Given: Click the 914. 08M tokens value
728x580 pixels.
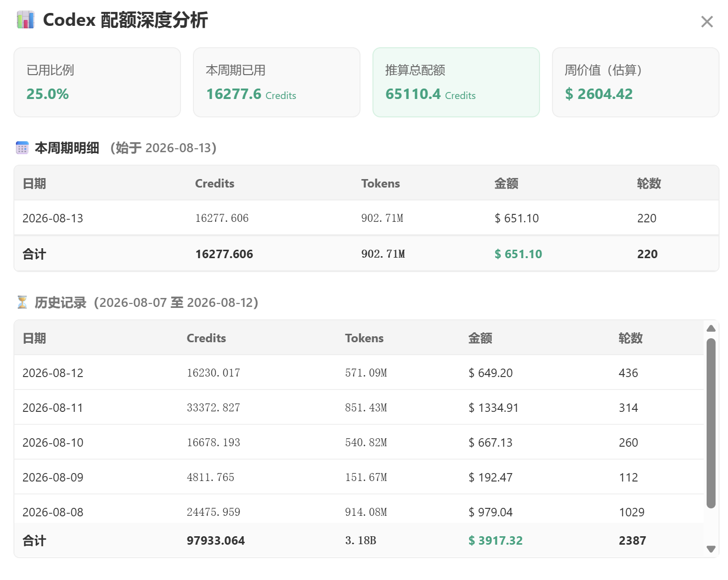Looking at the screenshot, I should (x=366, y=512).
